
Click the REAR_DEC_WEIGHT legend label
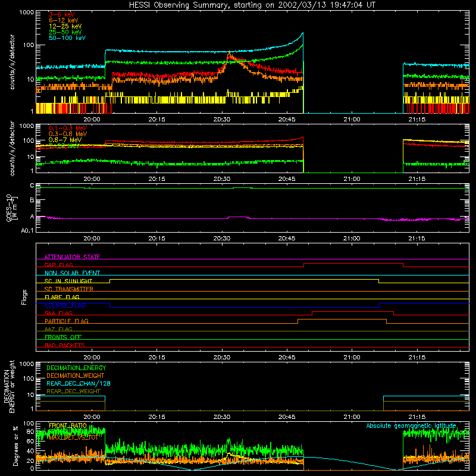click(x=73, y=392)
